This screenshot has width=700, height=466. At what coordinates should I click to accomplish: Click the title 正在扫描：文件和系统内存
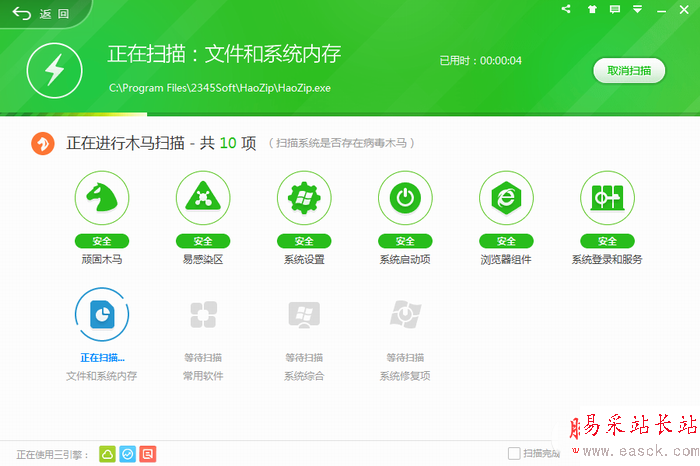click(224, 54)
